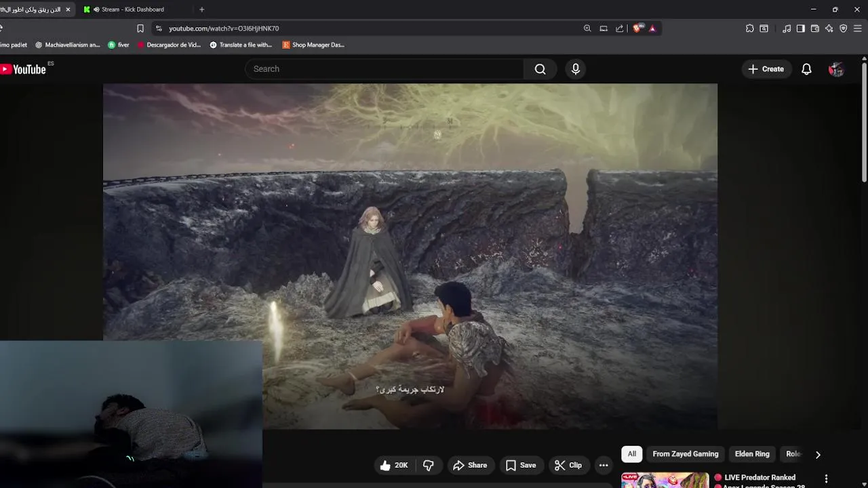Open Brave Rewards triangle icon
Screen dimensions: 868x488
pos(652,28)
